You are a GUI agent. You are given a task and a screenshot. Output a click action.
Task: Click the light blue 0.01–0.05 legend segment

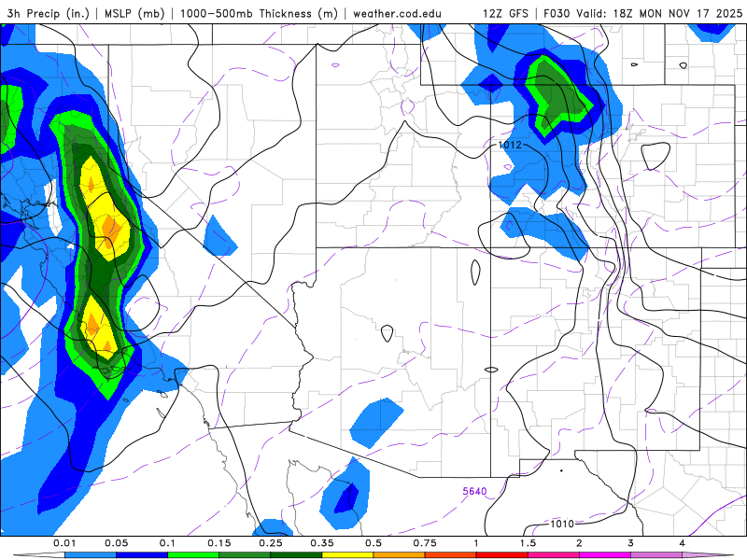point(91,555)
